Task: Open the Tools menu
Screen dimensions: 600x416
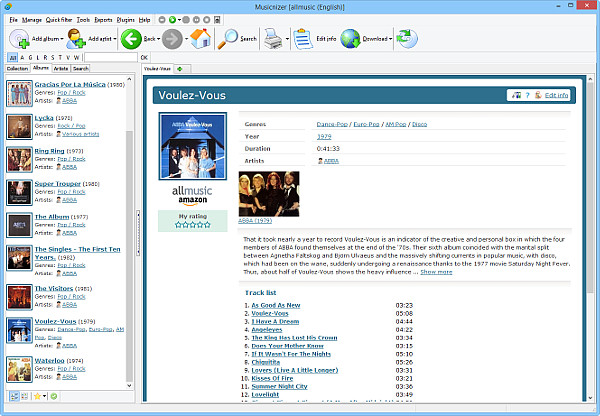Action: click(x=83, y=20)
